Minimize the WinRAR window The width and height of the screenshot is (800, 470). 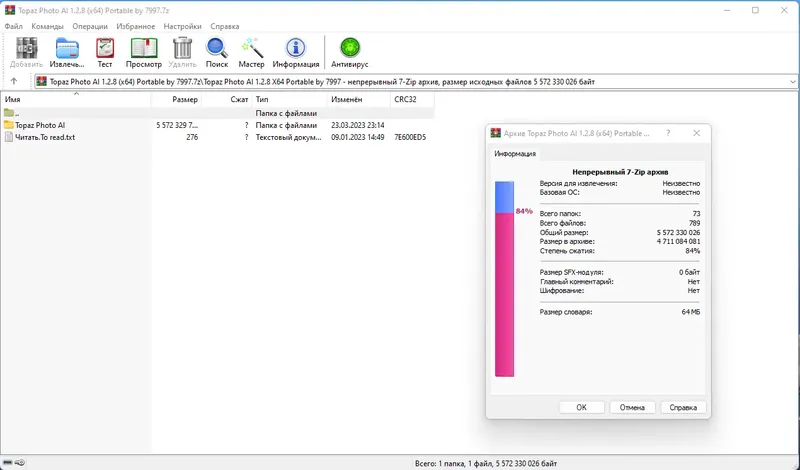pyautogui.click(x=727, y=10)
